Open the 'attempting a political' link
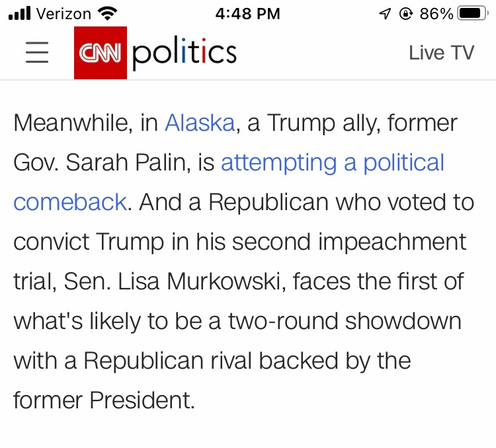This screenshot has width=496, height=448. click(x=333, y=163)
